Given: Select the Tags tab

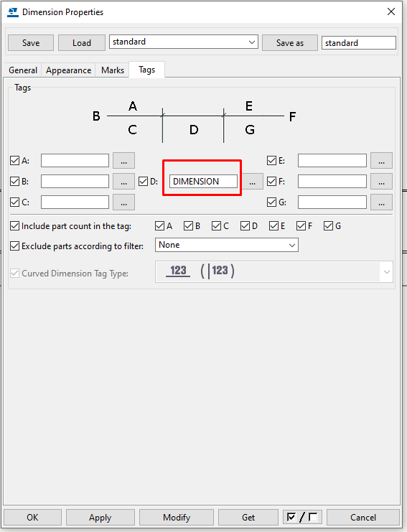Looking at the screenshot, I should [147, 70].
